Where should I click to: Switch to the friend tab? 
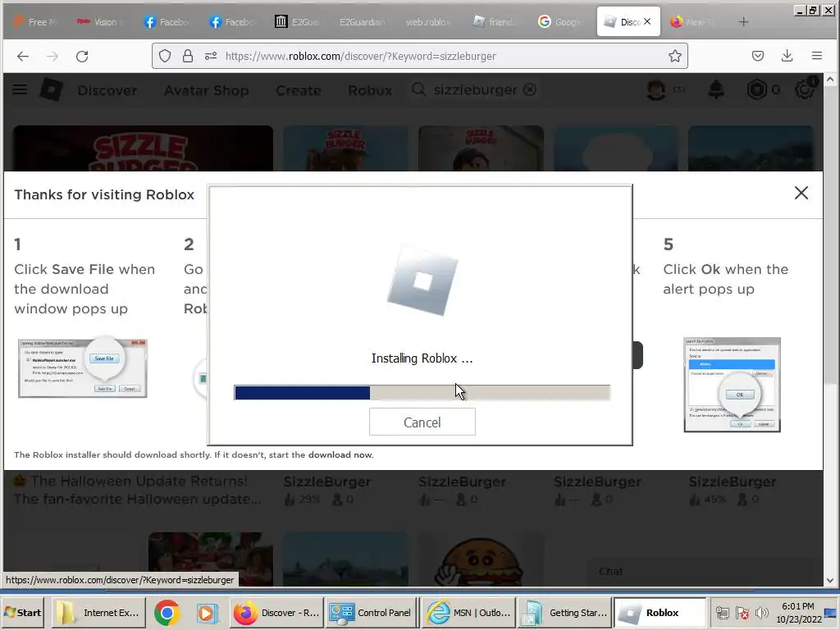click(x=494, y=22)
